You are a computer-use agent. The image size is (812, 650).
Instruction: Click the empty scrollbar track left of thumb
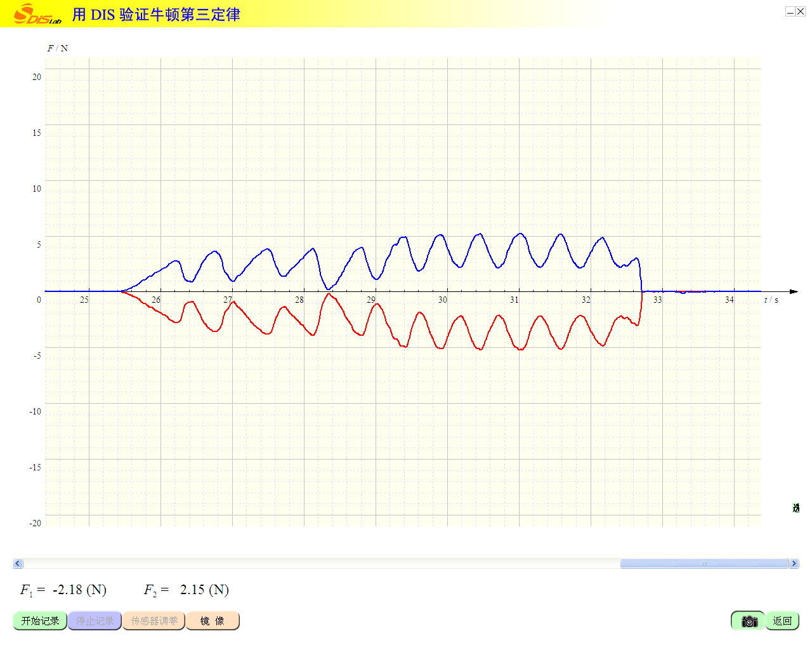click(x=317, y=564)
